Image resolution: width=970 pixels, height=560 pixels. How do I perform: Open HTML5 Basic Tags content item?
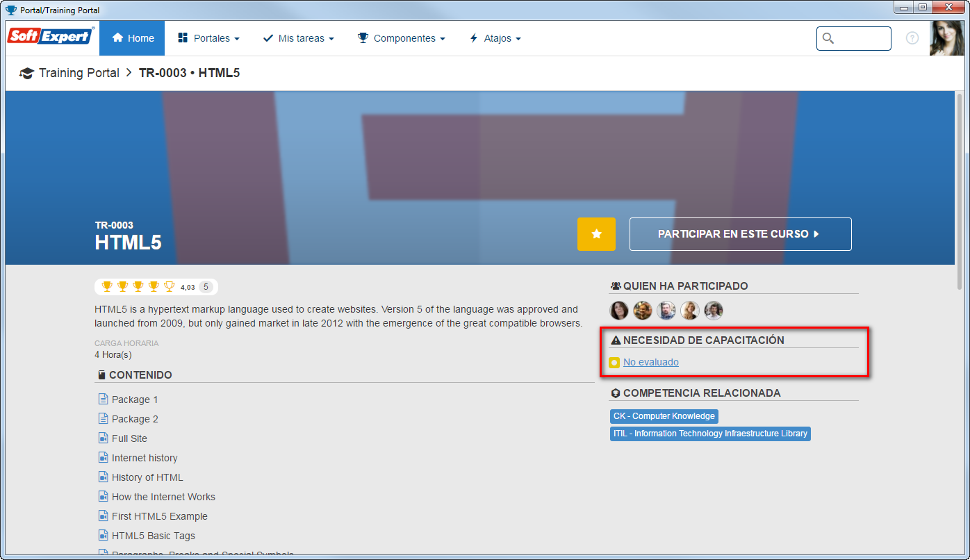[154, 536]
